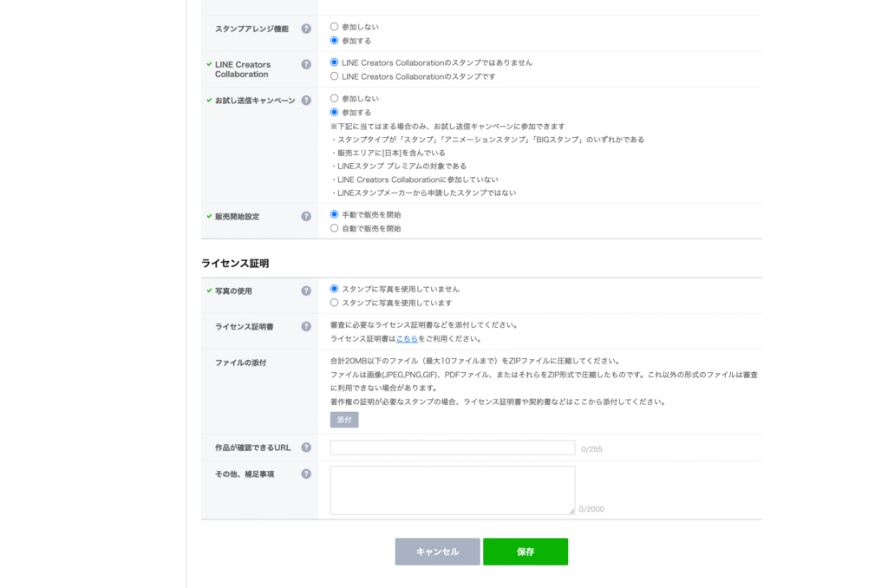The height and width of the screenshot is (588, 888).
Task: Open the お試し送信キャンペーン help icon
Action: coord(306,100)
